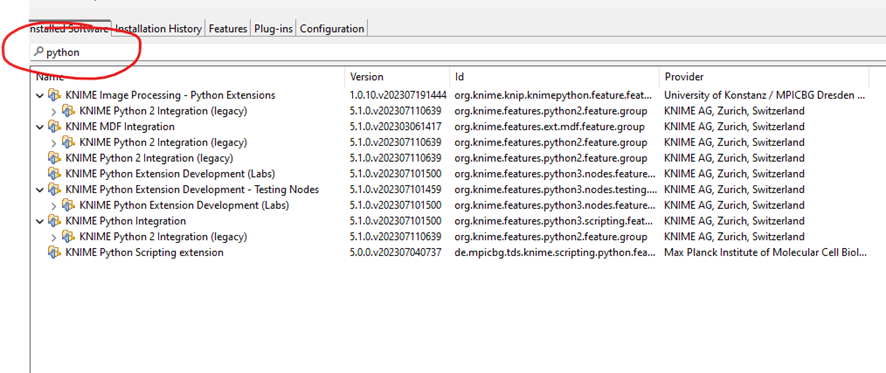
Task: Select the KNIME Python Scripting extension entry
Action: click(x=144, y=253)
